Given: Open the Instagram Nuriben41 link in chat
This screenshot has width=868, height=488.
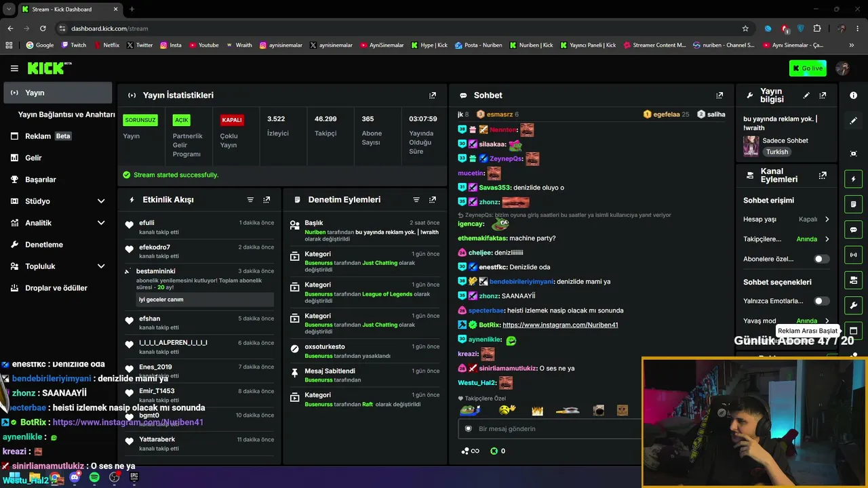Looking at the screenshot, I should (560, 325).
